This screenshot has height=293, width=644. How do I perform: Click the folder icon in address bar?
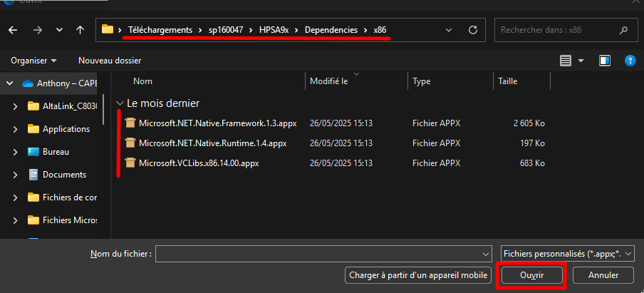108,30
